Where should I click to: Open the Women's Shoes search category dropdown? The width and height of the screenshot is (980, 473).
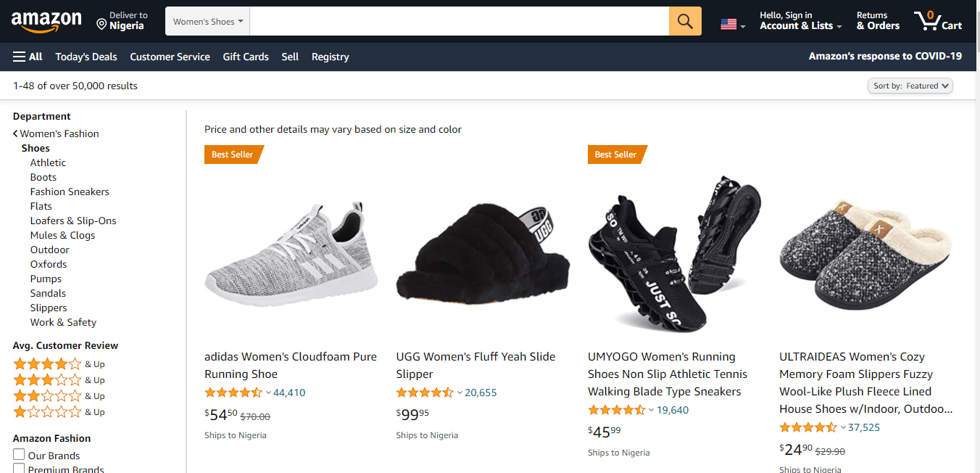pos(207,22)
